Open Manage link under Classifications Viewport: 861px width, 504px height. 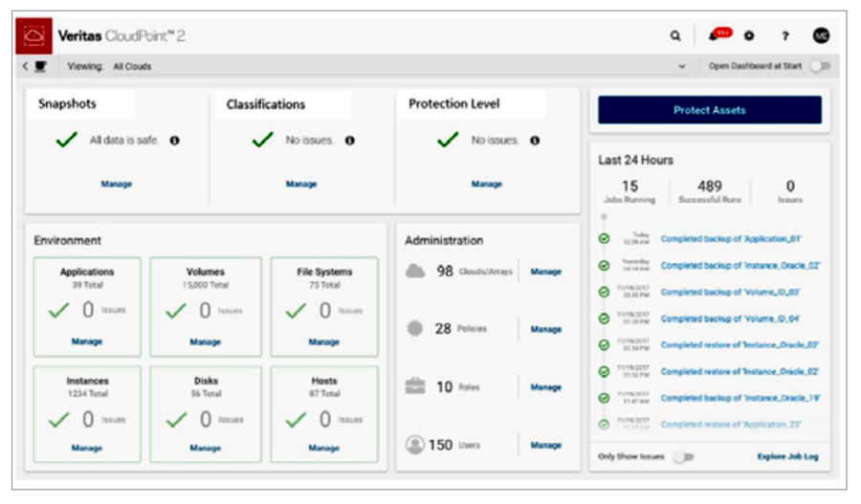(301, 184)
